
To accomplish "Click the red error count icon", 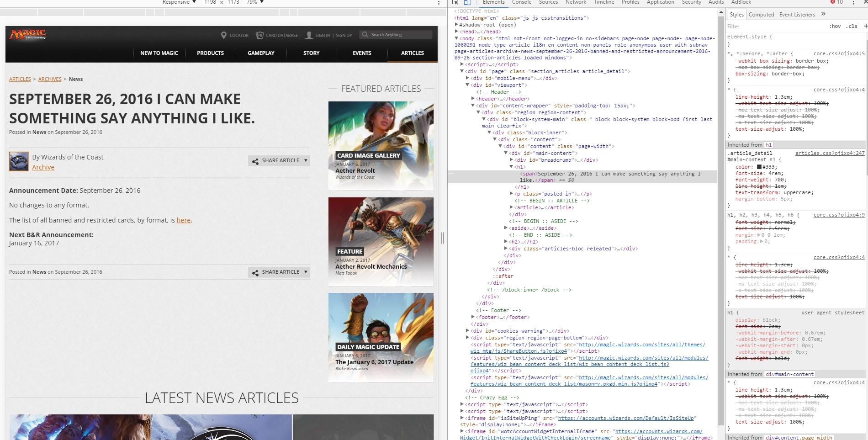I will pos(833,2).
